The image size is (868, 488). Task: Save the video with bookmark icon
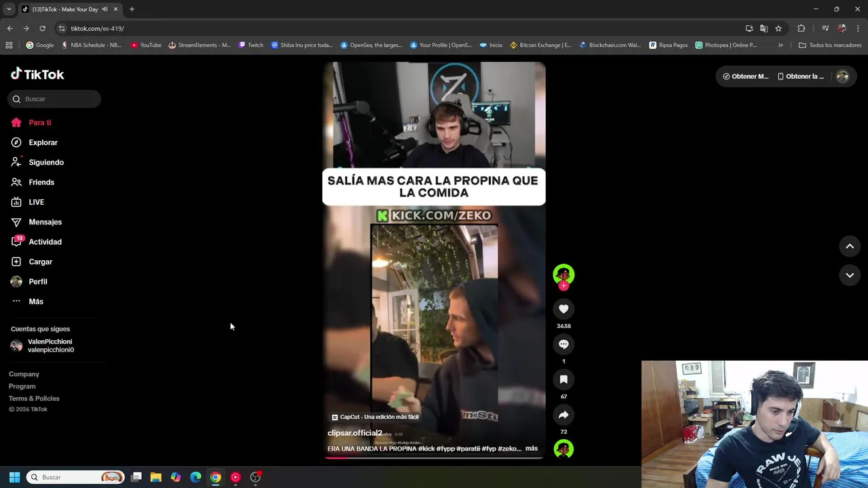[x=564, y=380]
